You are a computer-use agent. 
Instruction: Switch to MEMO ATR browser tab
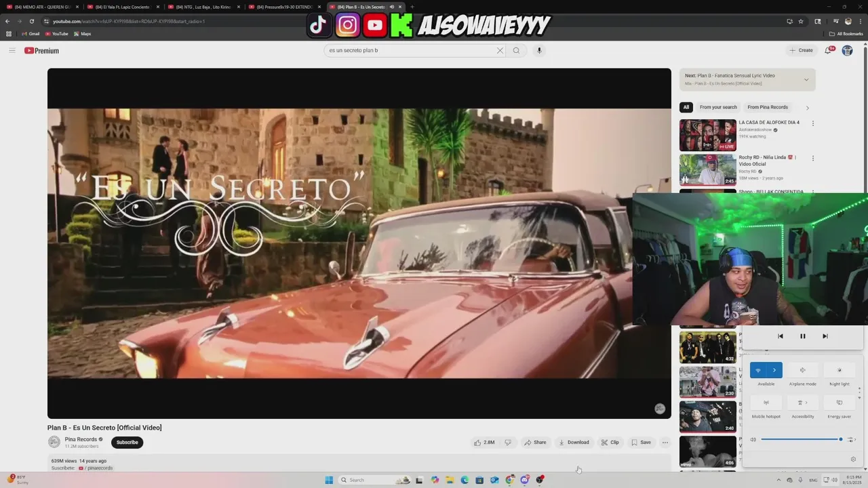coord(42,7)
